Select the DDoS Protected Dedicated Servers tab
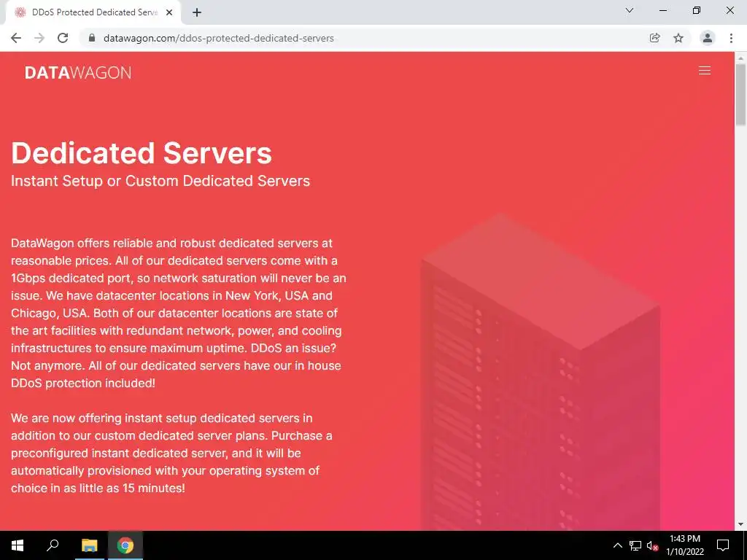Viewport: 747px width, 560px height. click(x=93, y=12)
